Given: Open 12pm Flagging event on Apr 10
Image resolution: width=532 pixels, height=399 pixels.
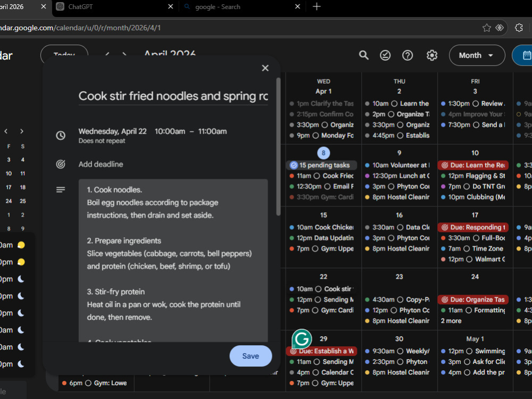Looking at the screenshot, I should (473, 176).
